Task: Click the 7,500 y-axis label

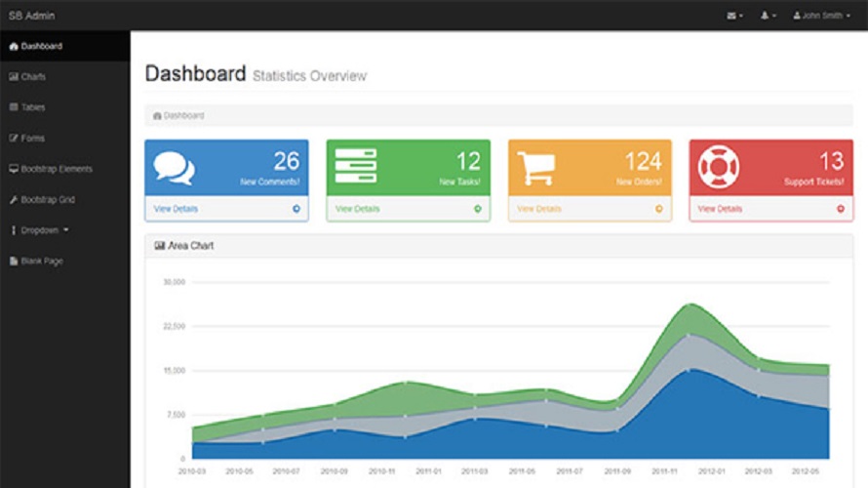Action: (x=177, y=415)
